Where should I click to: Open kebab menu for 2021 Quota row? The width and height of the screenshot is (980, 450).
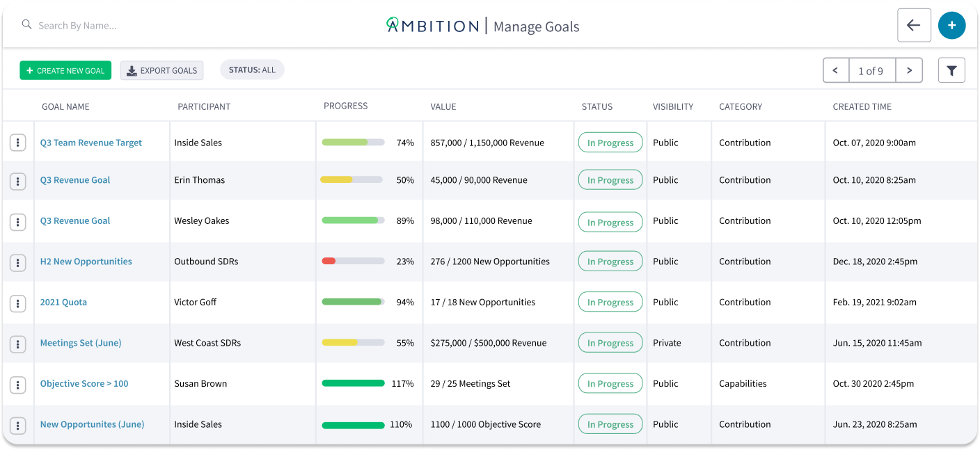[x=18, y=303]
